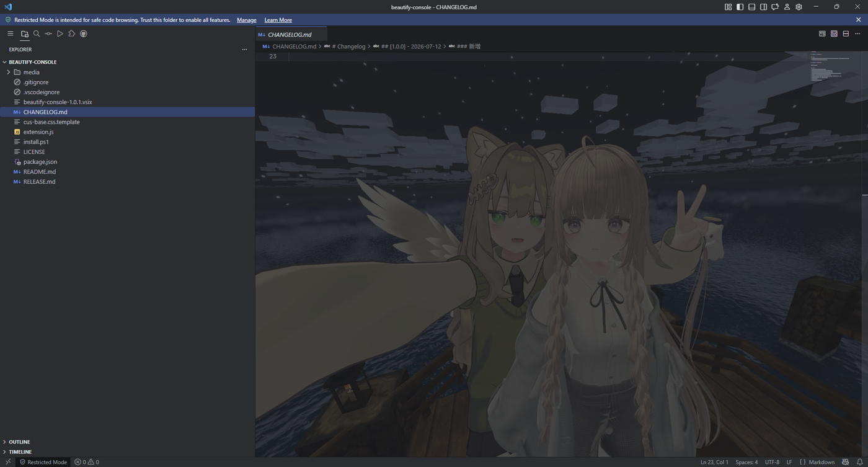Change indentation via Spaces: 4
Screen dimensions: 868x467
point(746,462)
